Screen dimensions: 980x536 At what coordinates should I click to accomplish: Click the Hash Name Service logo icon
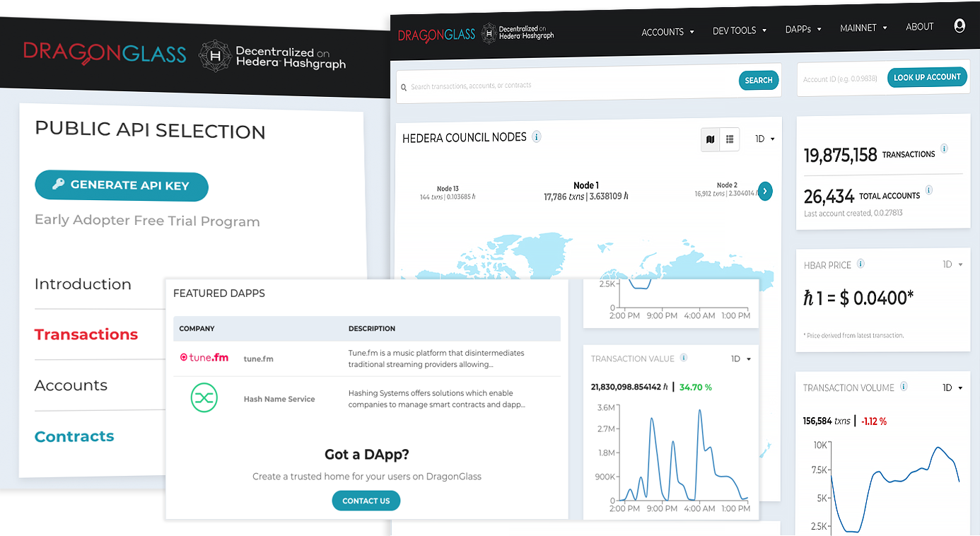204,398
